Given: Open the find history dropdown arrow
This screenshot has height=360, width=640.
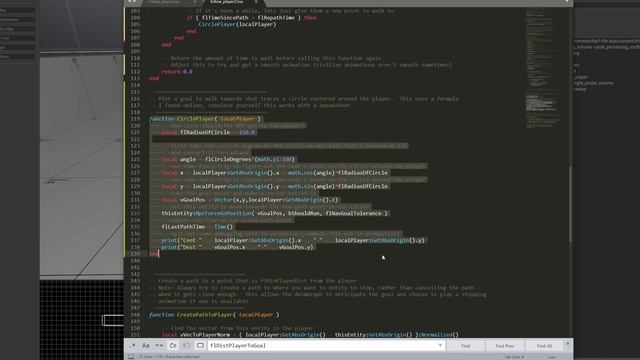Looking at the screenshot, I should pos(440,346).
